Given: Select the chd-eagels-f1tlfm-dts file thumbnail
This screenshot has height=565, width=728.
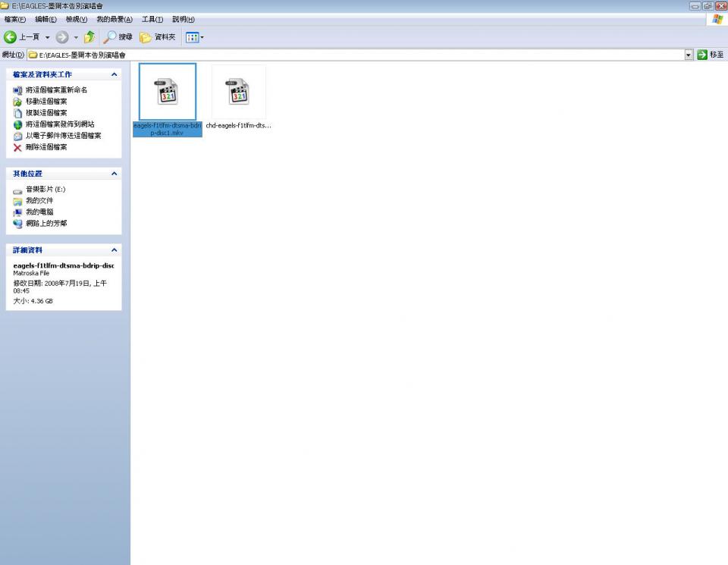Looking at the screenshot, I should tap(239, 93).
